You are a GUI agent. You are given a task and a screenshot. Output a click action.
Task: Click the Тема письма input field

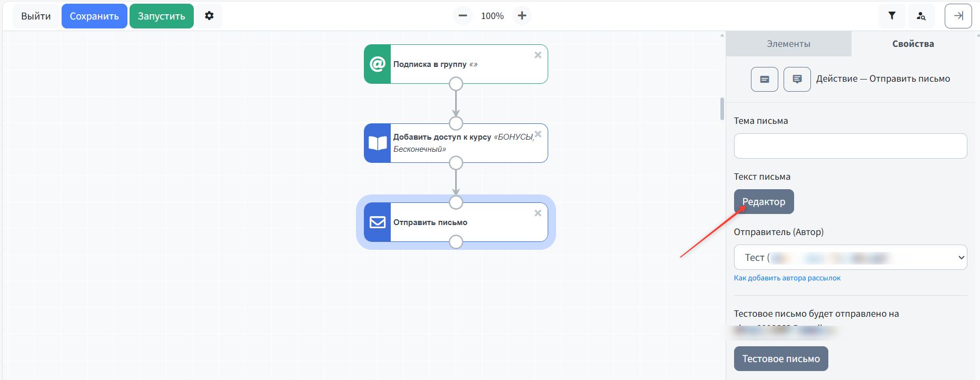(x=850, y=146)
